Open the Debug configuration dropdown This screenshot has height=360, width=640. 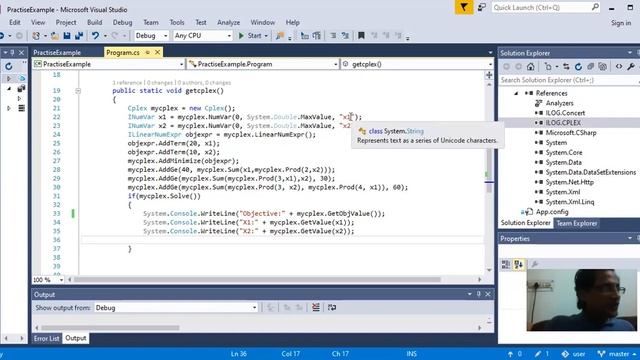tap(151, 36)
